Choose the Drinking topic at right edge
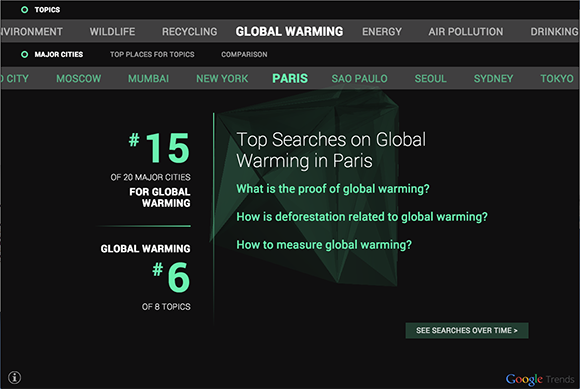This screenshot has height=389, width=580. point(554,31)
